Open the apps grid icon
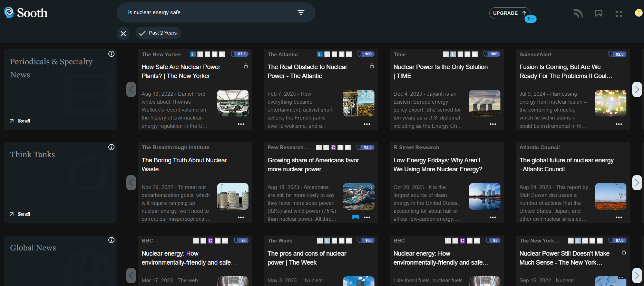644x286 pixels. pyautogui.click(x=619, y=14)
